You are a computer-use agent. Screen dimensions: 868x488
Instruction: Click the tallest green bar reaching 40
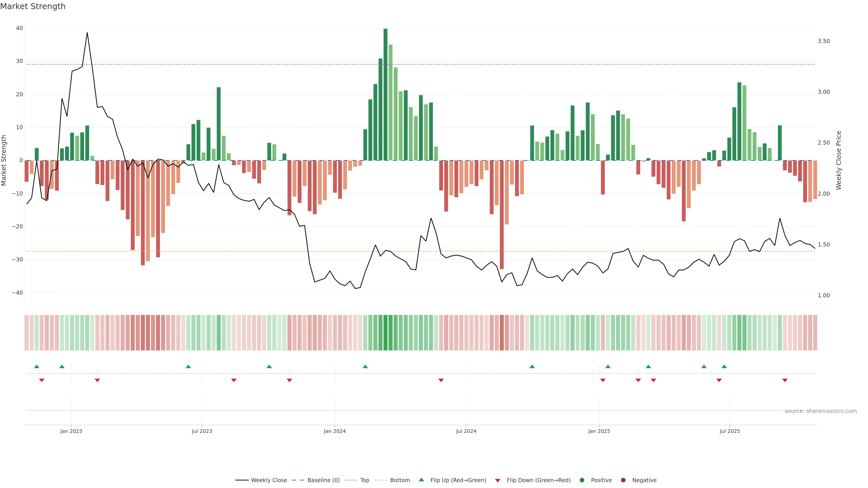coord(385,94)
